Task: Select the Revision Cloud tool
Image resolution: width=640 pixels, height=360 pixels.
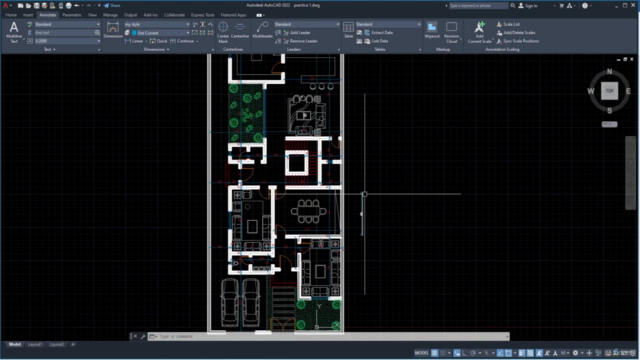Action: [451, 32]
